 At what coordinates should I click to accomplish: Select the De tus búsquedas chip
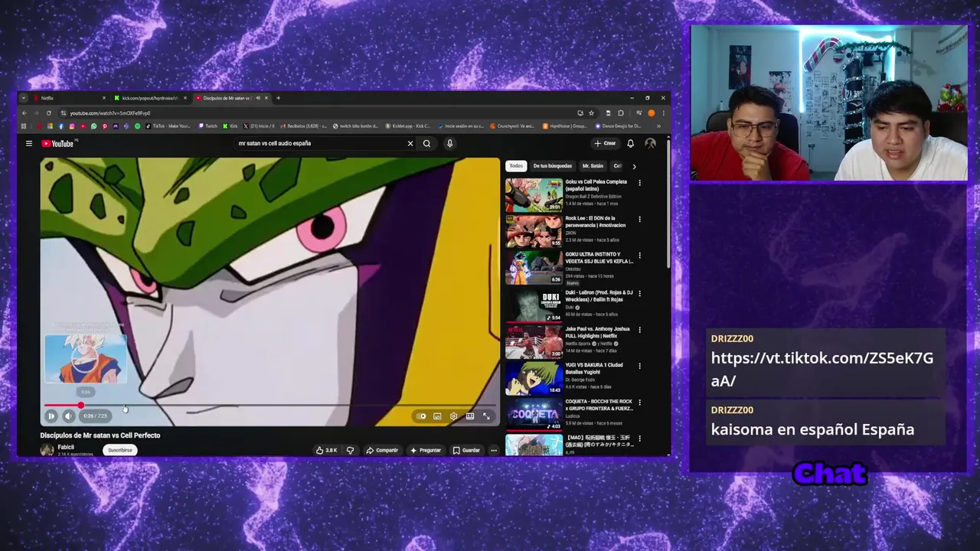pyautogui.click(x=553, y=166)
